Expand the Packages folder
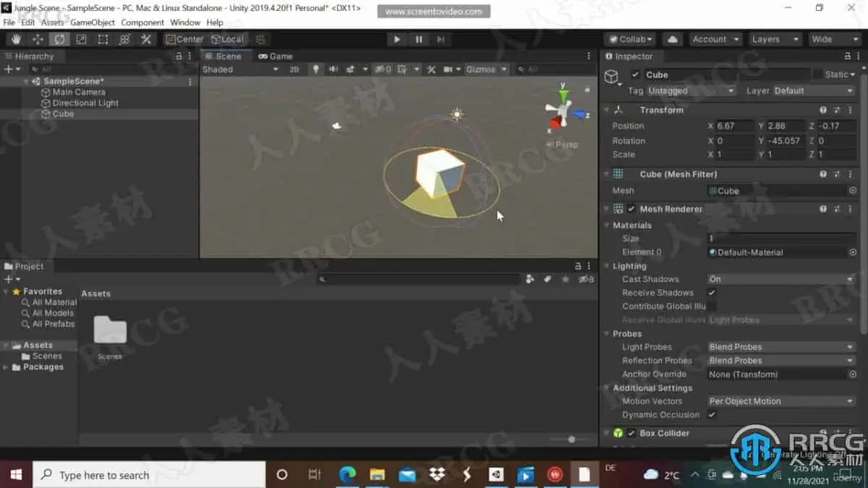Screen dimensions: 868x488 (7, 367)
